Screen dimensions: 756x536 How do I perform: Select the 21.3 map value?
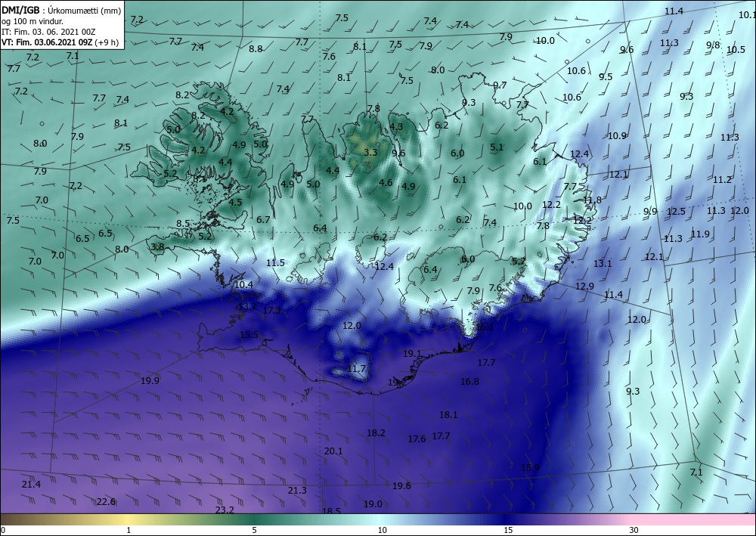(x=297, y=490)
